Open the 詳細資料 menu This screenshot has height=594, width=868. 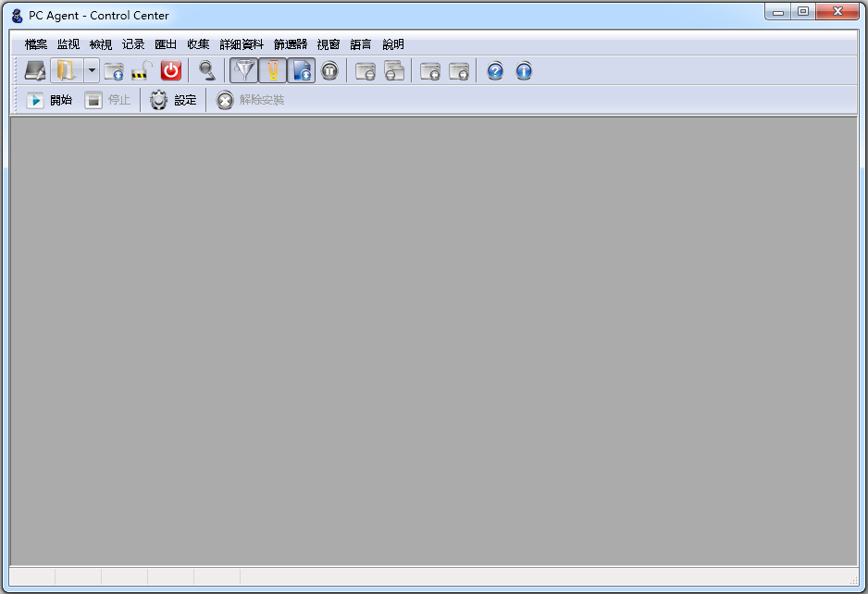(x=242, y=44)
